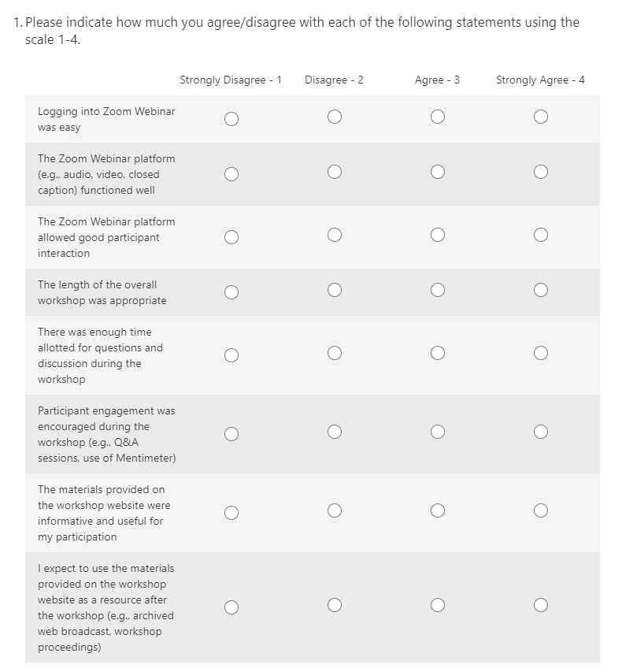622x672 pixels.
Task: Choose Disagree for materials were informative and useful
Action: pyautogui.click(x=335, y=510)
